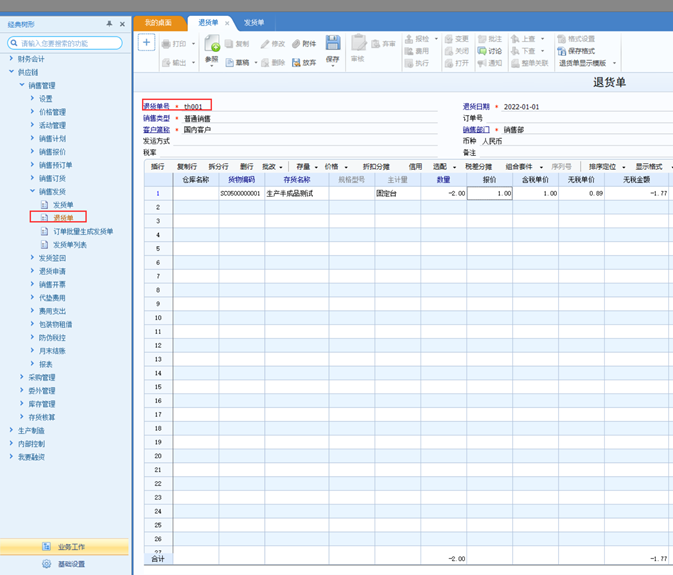Click the 删除 delete icon
673x575 pixels.
click(265, 63)
